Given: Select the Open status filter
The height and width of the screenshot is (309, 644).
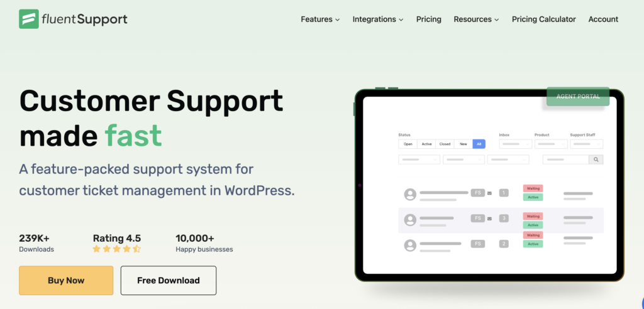Looking at the screenshot, I should [408, 144].
